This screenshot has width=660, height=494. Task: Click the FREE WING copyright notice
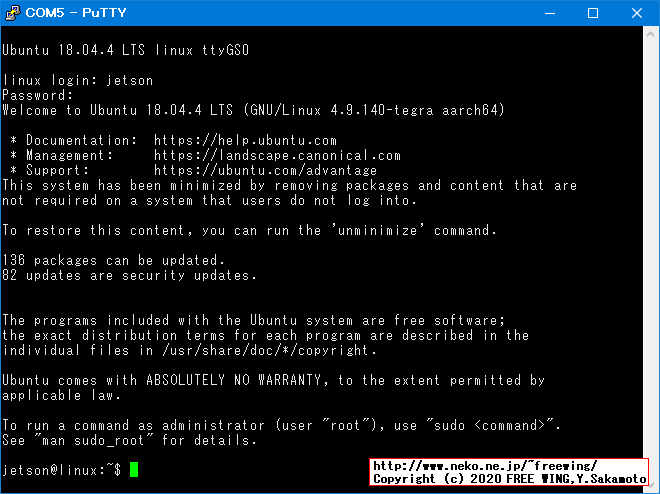pos(509,480)
